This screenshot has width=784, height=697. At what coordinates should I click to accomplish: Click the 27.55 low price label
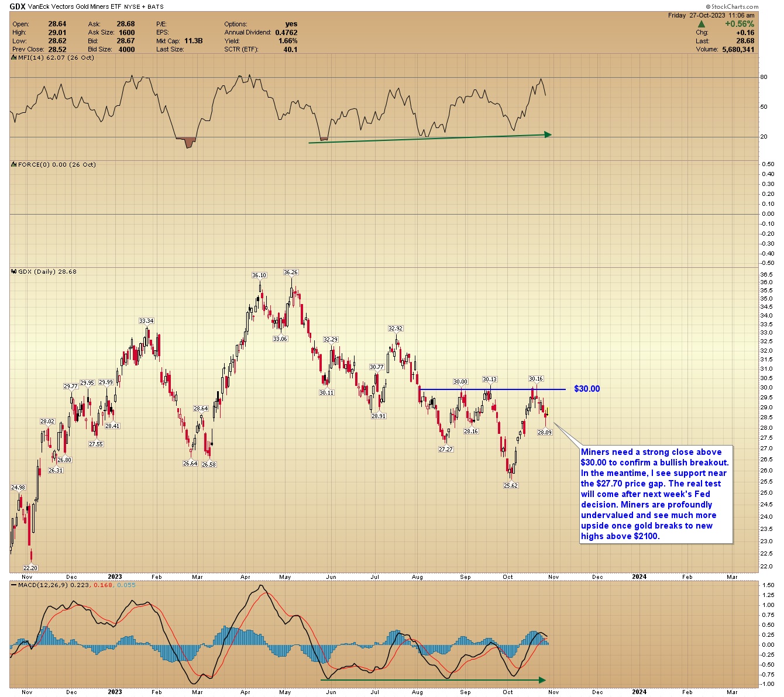click(96, 444)
